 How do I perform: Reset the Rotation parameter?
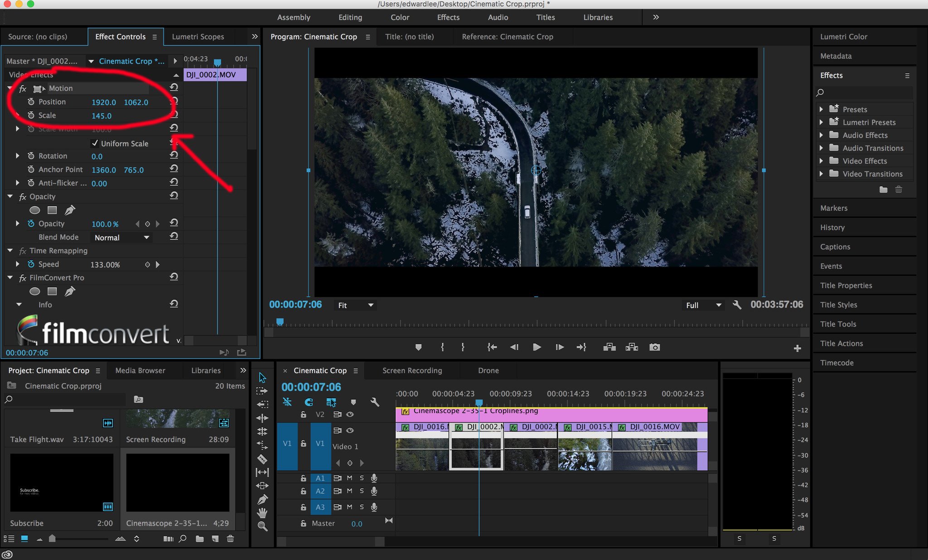(x=174, y=155)
